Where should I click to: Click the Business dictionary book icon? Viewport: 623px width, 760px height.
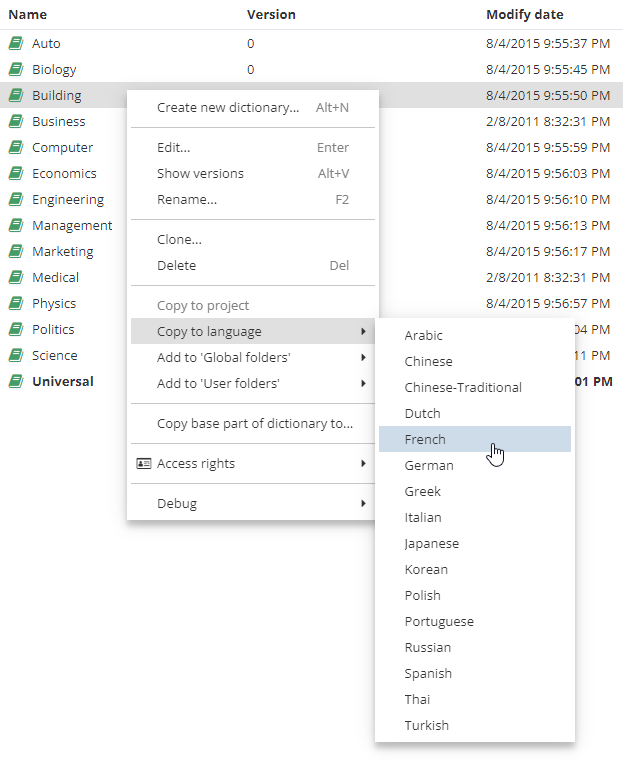point(15,122)
